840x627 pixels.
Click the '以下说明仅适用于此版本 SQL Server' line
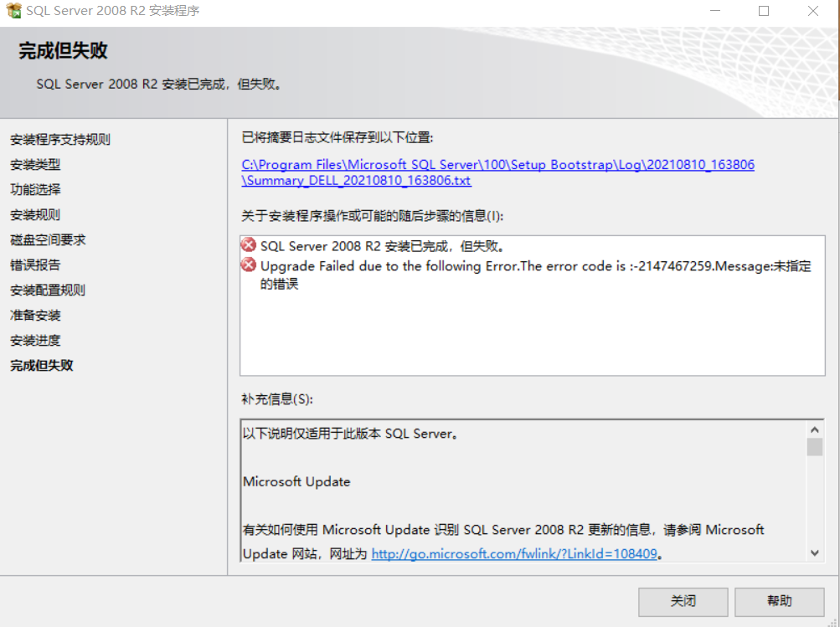tap(350, 434)
